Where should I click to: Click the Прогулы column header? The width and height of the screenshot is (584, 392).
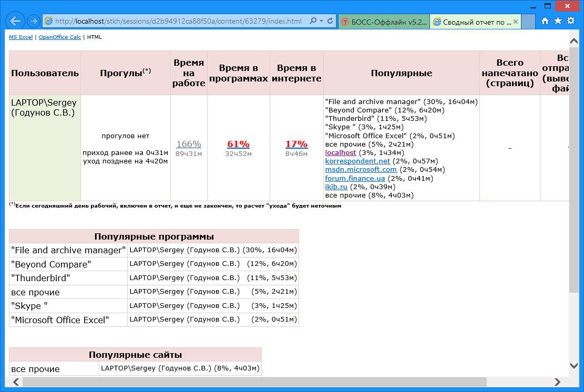pyautogui.click(x=126, y=73)
